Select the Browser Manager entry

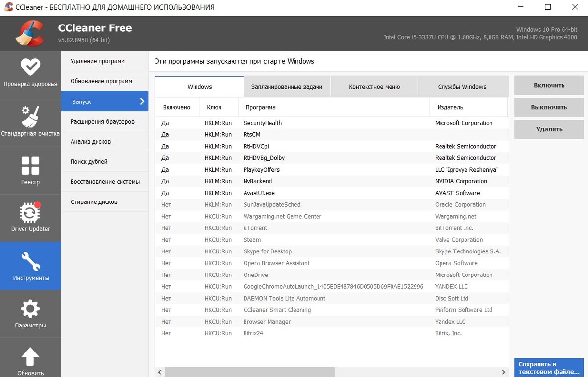(332, 322)
